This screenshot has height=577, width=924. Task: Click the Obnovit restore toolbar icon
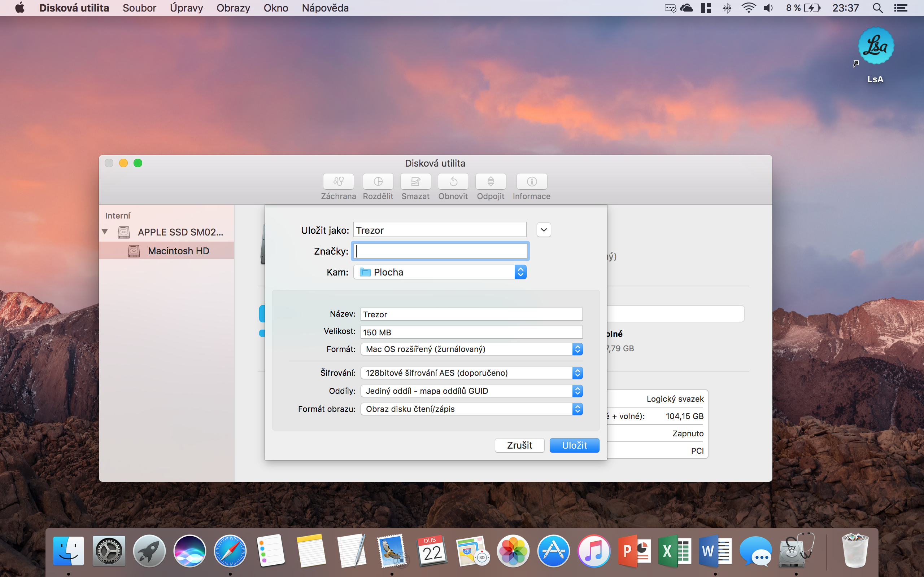click(x=453, y=182)
